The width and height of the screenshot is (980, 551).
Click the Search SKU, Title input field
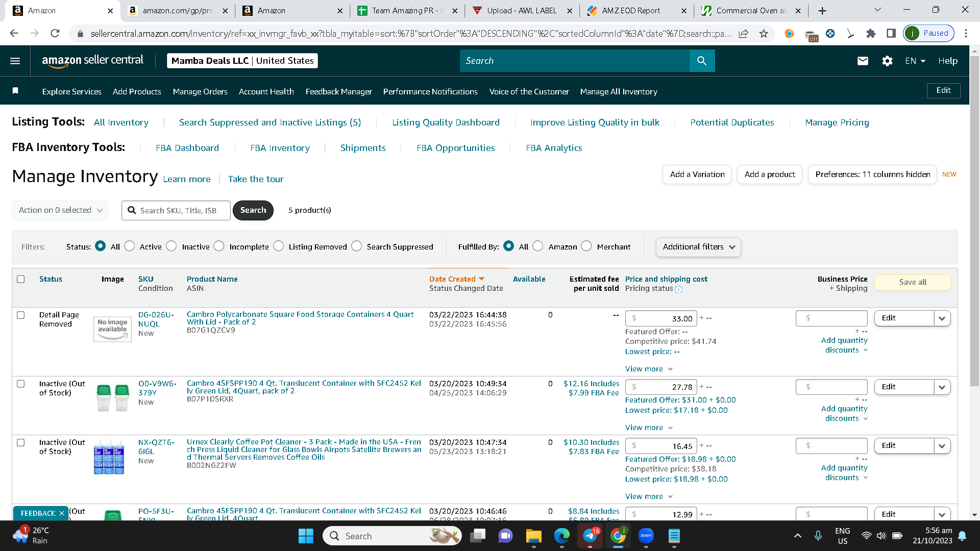[176, 210]
